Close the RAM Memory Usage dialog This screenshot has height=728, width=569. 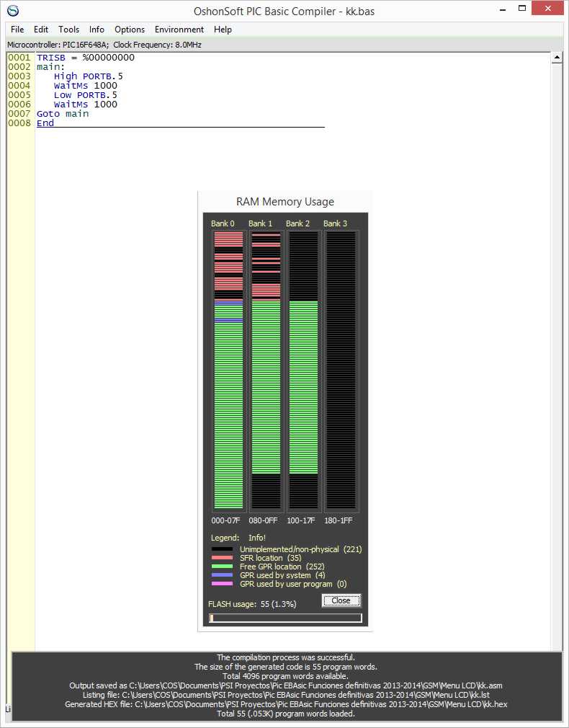(341, 600)
